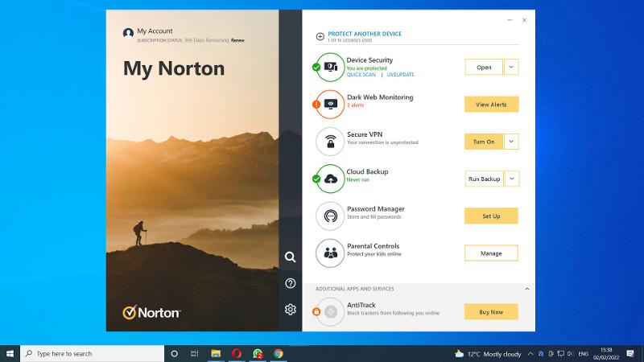644x362 pixels.
Task: Select the Cloud Backup icon
Action: click(331, 179)
